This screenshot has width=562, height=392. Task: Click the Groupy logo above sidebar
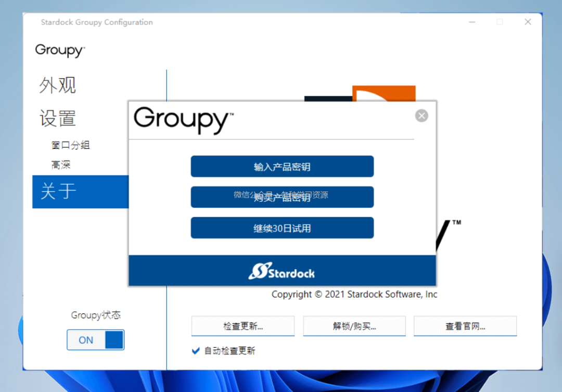click(60, 50)
